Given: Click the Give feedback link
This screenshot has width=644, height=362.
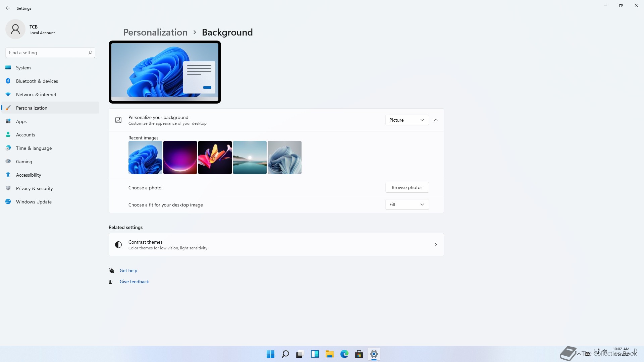Looking at the screenshot, I should (x=134, y=282).
